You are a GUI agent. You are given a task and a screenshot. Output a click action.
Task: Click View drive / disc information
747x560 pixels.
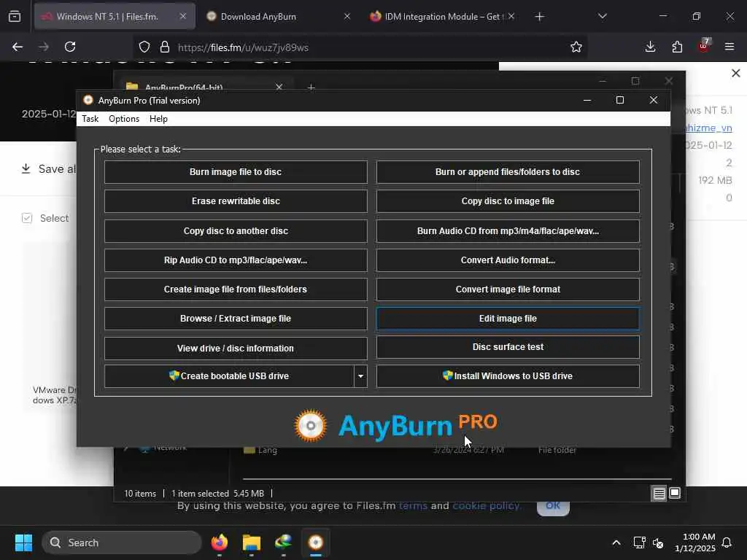click(236, 348)
